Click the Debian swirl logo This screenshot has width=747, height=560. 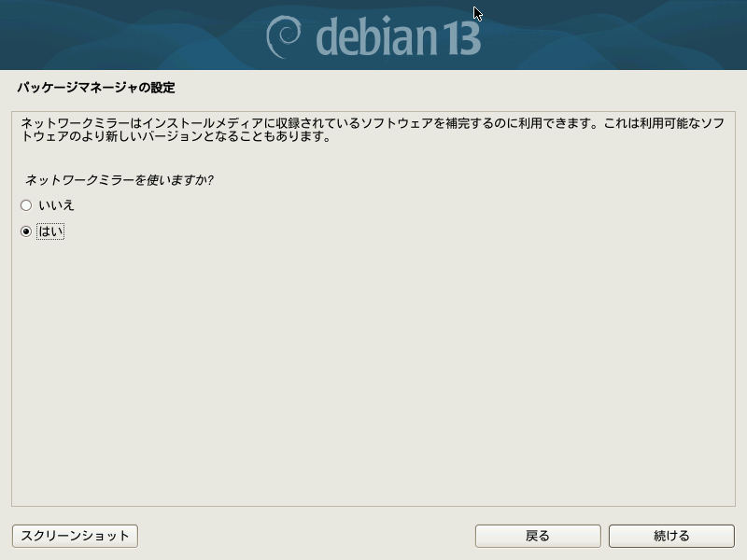(x=284, y=37)
